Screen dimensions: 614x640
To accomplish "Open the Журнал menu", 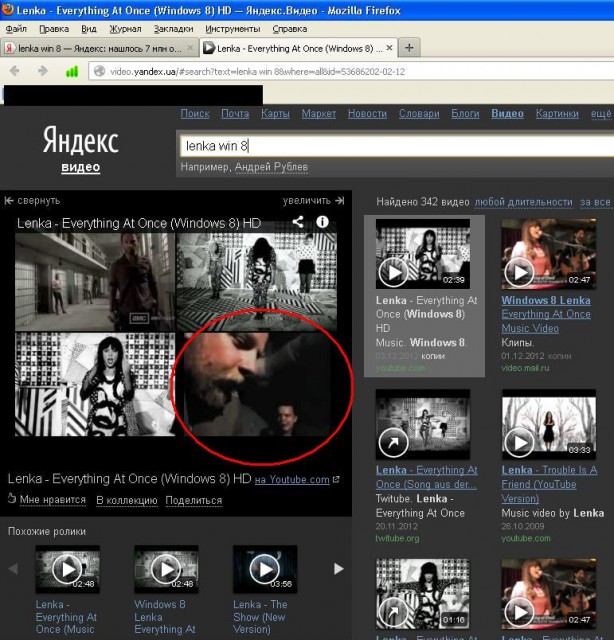I will click(x=125, y=29).
